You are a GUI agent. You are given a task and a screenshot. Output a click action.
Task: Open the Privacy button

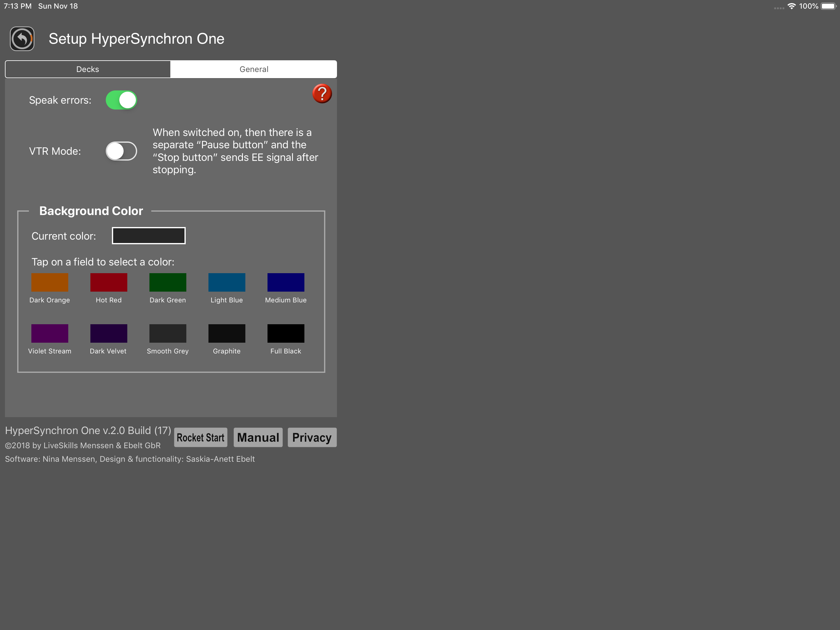(x=312, y=437)
